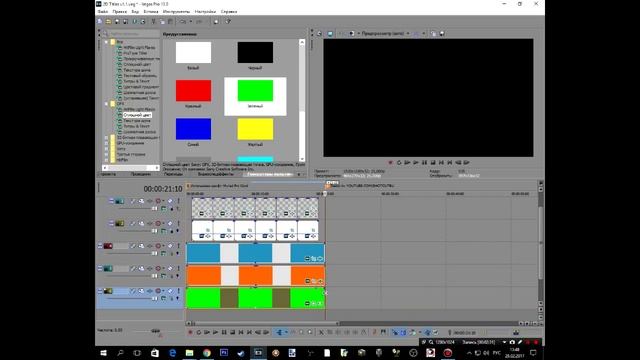Image resolution: width=640 pixels, height=360 pixels.
Task: Select the Черный black color preset
Action: pyautogui.click(x=255, y=52)
